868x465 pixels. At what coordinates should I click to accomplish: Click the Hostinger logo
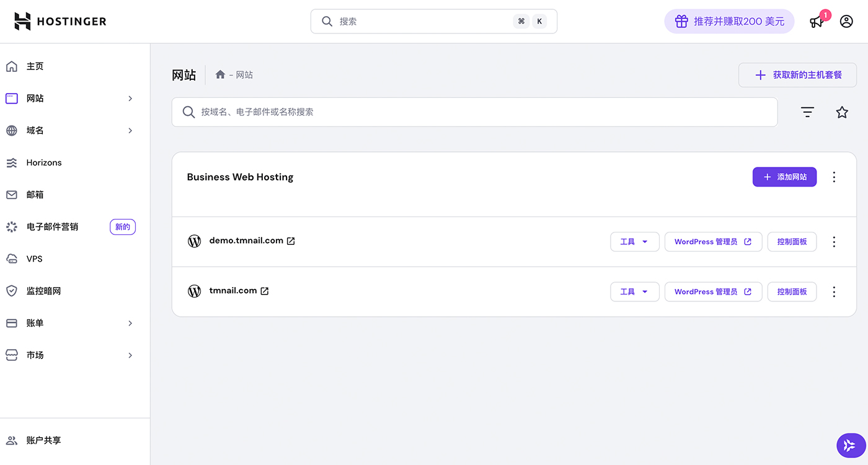click(x=60, y=21)
